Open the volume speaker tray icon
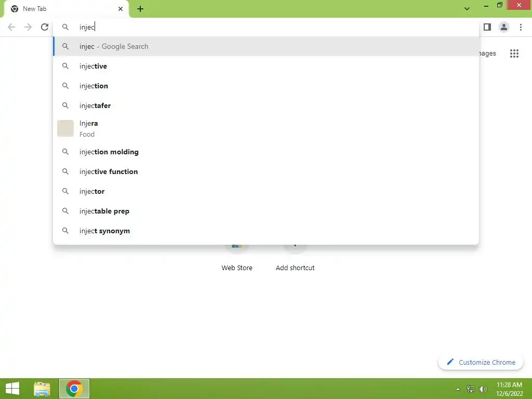Image resolution: width=532 pixels, height=399 pixels. click(483, 389)
